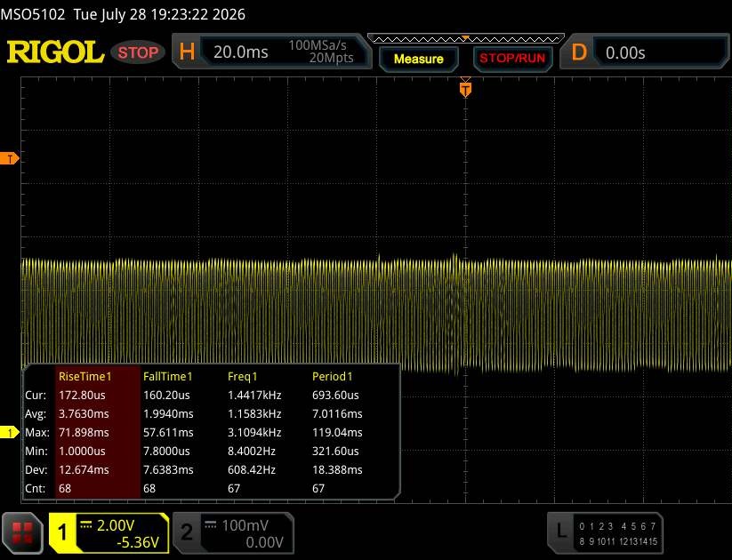Open the logic analyzer L channels panel
This screenshot has width=732, height=560.
(605, 533)
